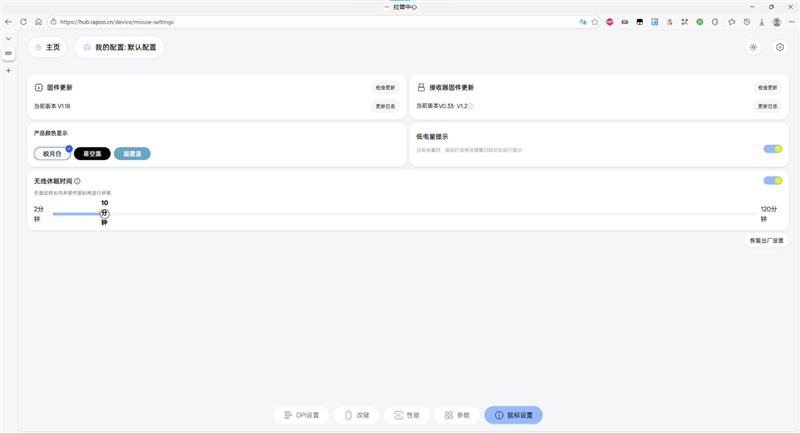Screen dimensions: 800x433
Task: Click the 120分钟 slider end label
Action: coord(768,214)
